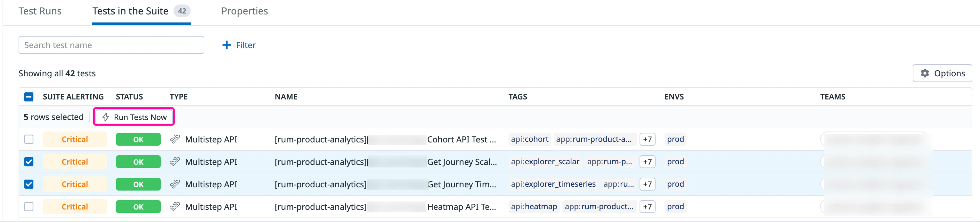Click Multistep API icon in Journey Scalar row
This screenshot has width=980, height=222.
[x=175, y=162]
